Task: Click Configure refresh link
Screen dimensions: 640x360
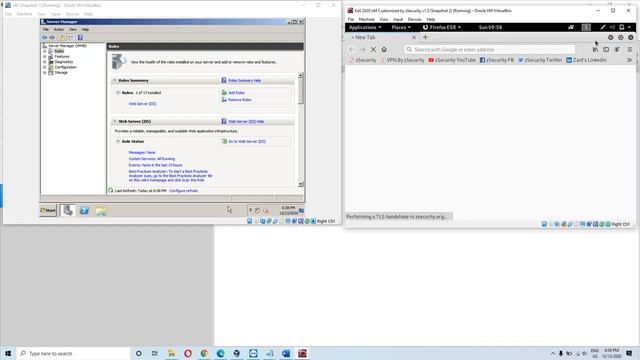Action: pyautogui.click(x=183, y=191)
